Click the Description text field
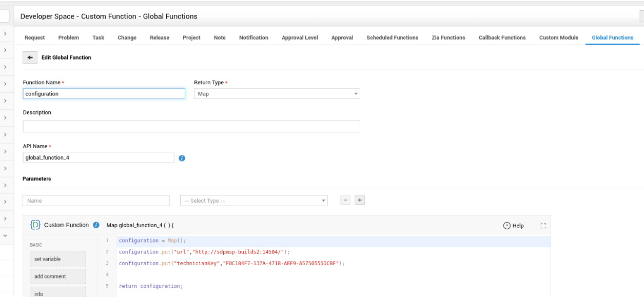This screenshot has width=644, height=297. click(x=191, y=126)
